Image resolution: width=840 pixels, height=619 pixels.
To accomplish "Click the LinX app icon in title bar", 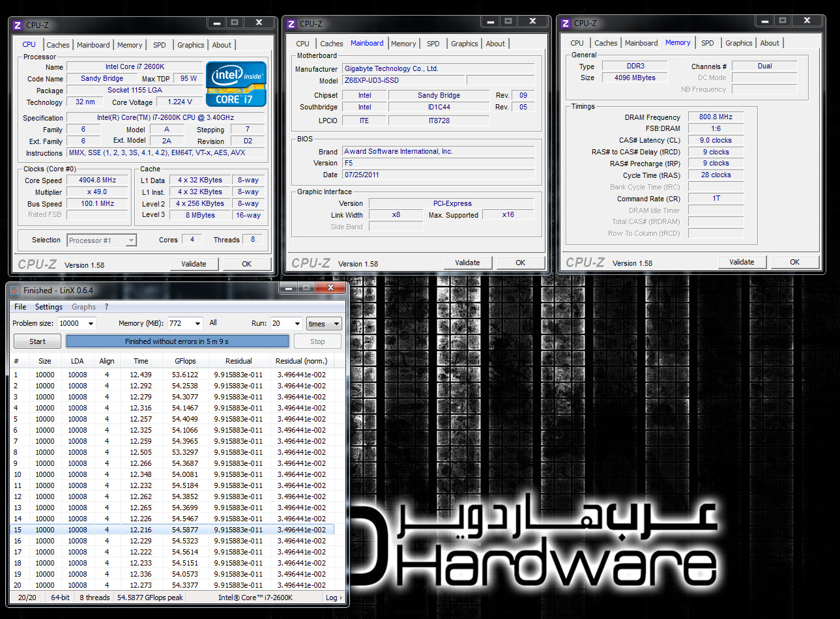I will click(x=15, y=291).
